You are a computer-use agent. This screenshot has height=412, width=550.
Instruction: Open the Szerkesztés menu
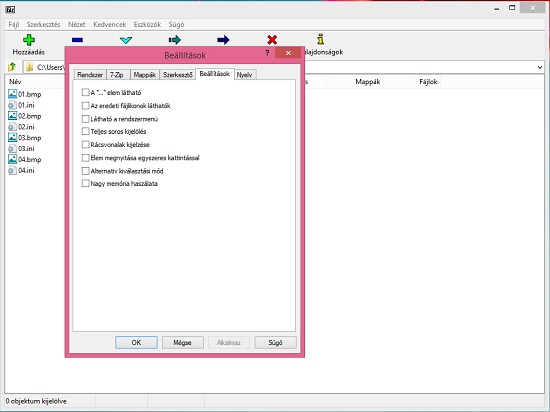[x=43, y=25]
